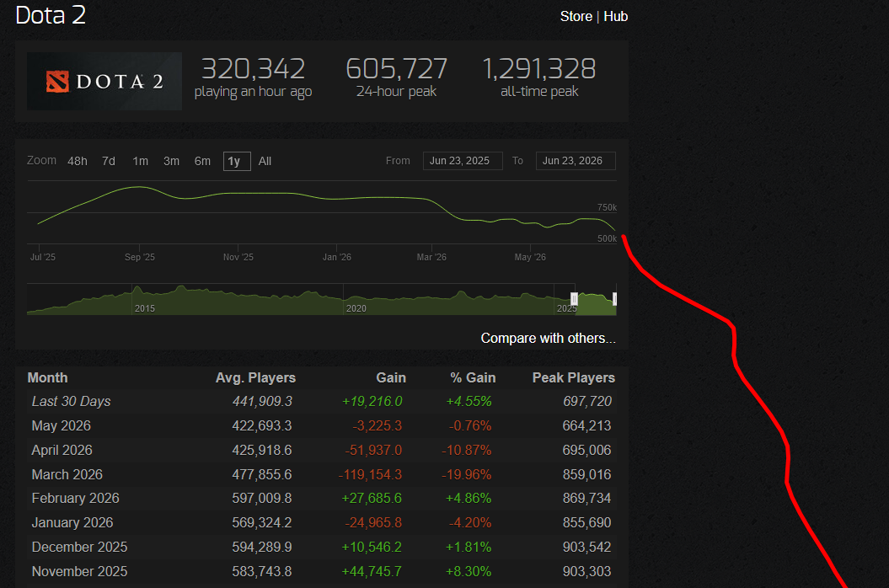Click the 2015 area in navigator chart
889x588 pixels.
(x=145, y=307)
